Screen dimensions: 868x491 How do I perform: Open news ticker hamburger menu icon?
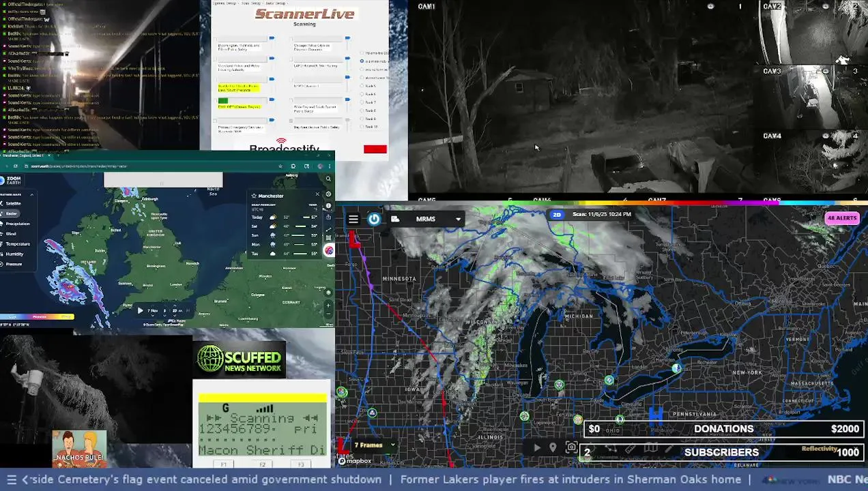[x=12, y=479]
